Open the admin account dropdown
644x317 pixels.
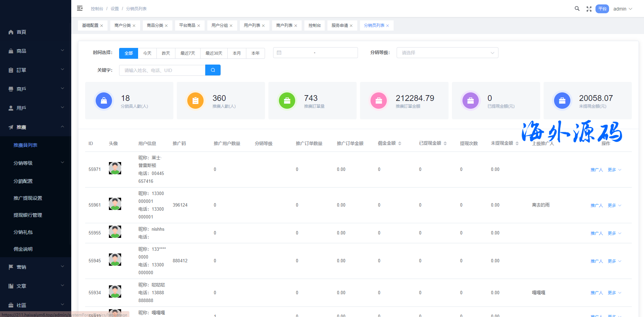click(623, 9)
